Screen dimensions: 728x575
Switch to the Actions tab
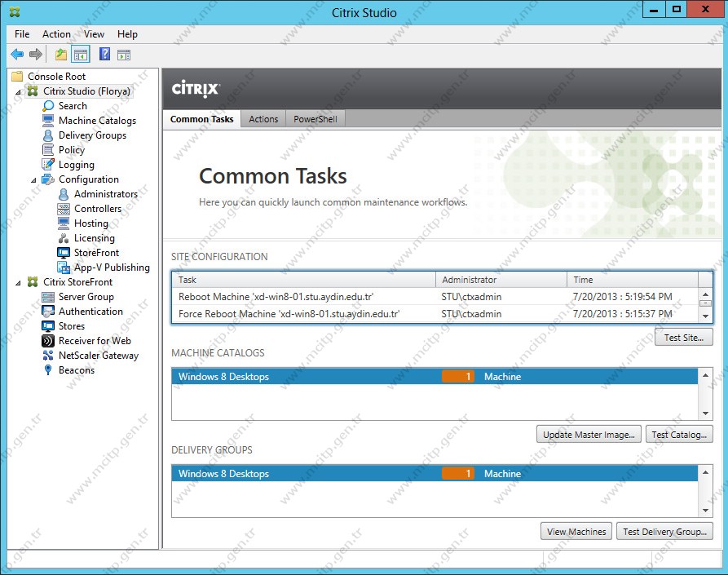(x=263, y=119)
